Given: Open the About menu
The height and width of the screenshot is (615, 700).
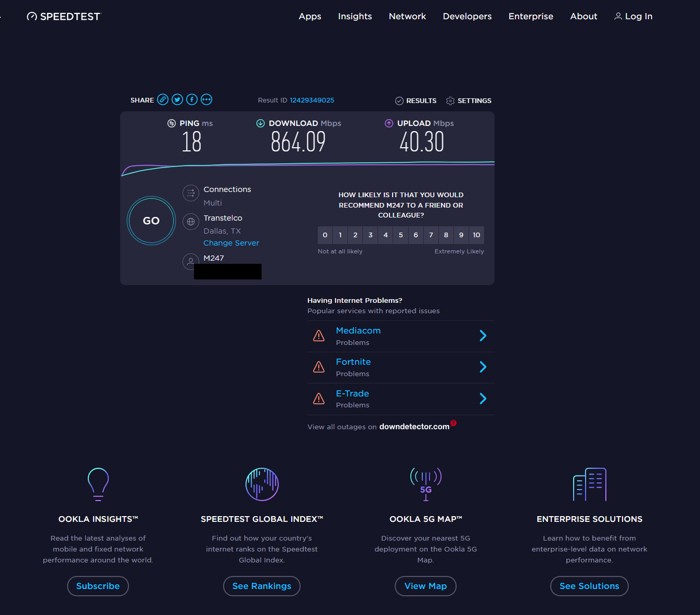Looking at the screenshot, I should pos(584,16).
